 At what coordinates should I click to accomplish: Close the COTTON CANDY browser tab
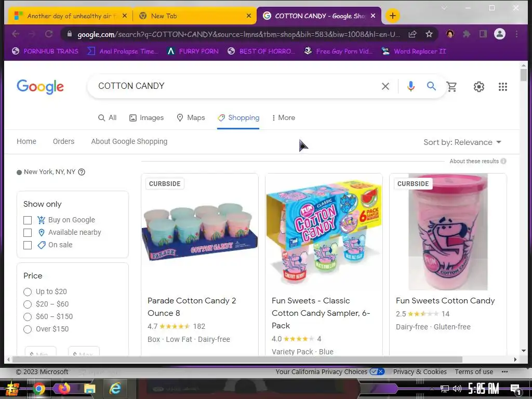373,16
